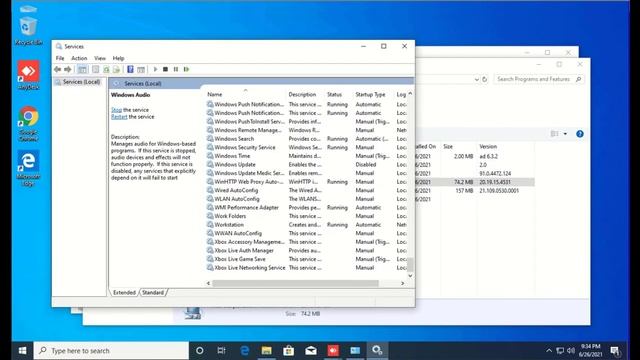The height and width of the screenshot is (360, 640).
Task: Click the Version column header in Programs and Features
Action: tap(505, 147)
